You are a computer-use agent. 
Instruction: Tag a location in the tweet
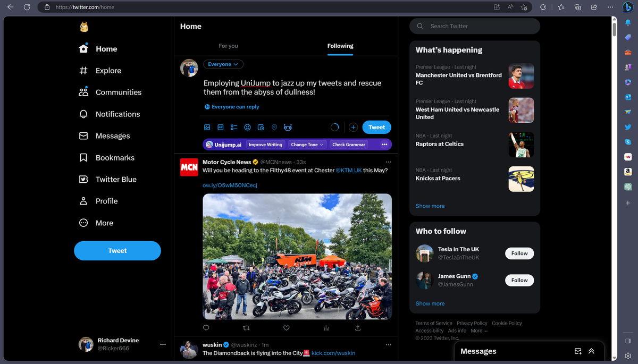coord(274,128)
